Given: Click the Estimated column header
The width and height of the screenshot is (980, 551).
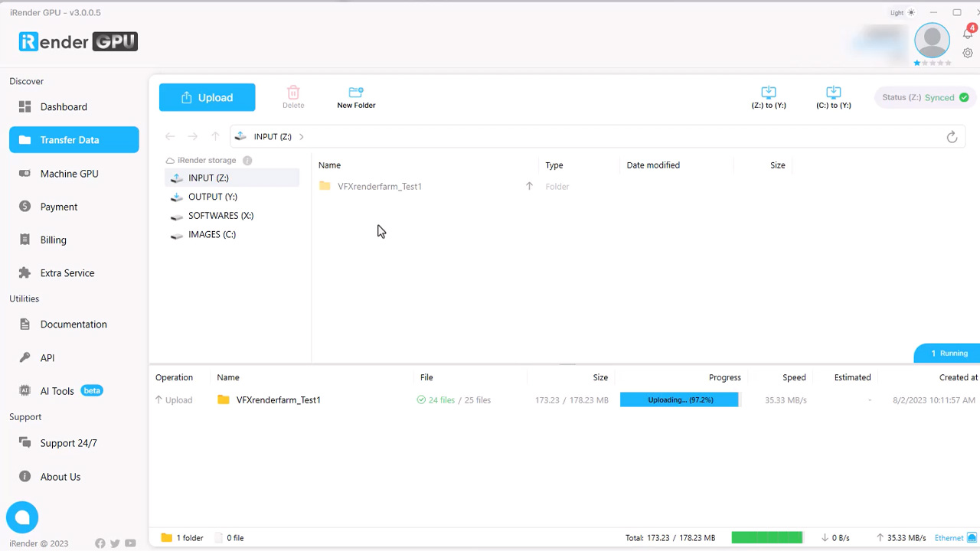Looking at the screenshot, I should [x=852, y=377].
